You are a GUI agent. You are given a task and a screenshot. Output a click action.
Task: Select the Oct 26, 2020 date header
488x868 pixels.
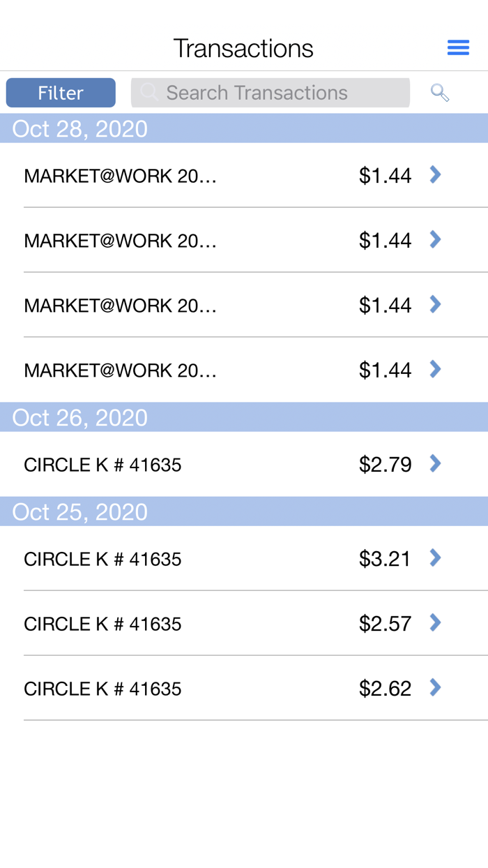pos(79,417)
